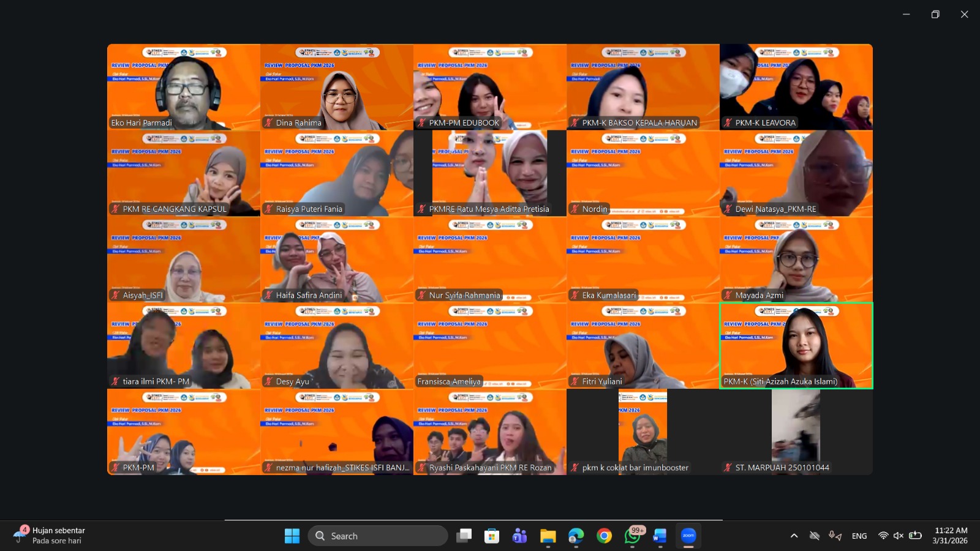The height and width of the screenshot is (551, 980).
Task: Open Microsoft Teams taskbar icon
Action: tap(519, 536)
